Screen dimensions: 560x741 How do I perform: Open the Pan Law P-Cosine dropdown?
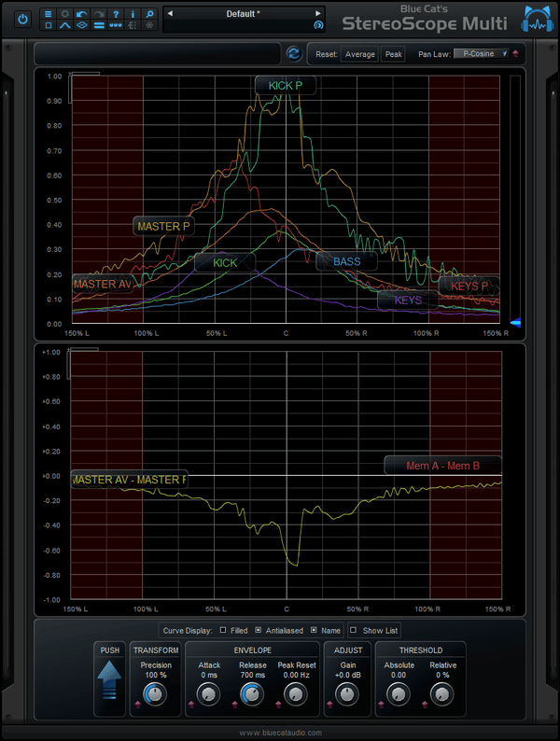[482, 54]
